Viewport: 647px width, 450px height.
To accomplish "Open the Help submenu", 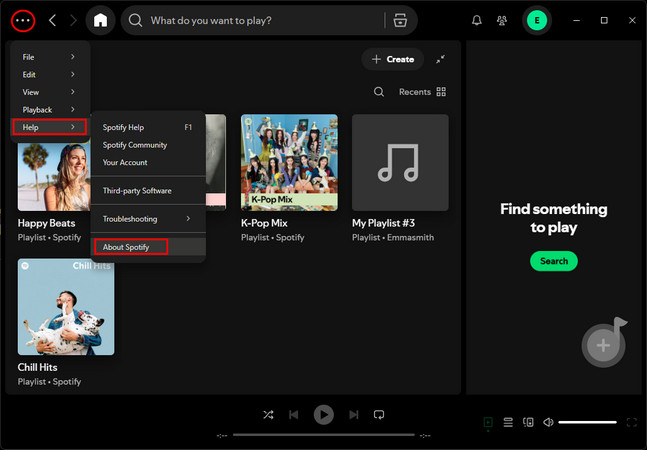I will pos(50,127).
